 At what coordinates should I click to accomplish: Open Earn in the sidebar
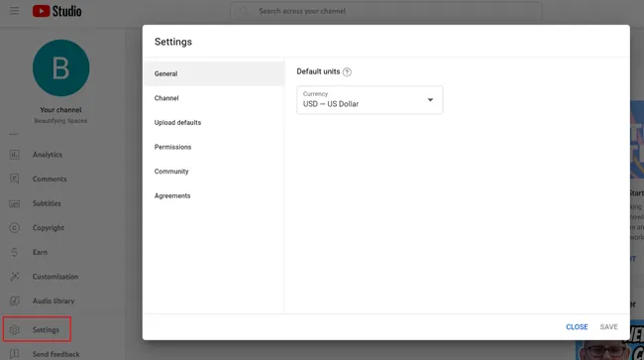40,252
